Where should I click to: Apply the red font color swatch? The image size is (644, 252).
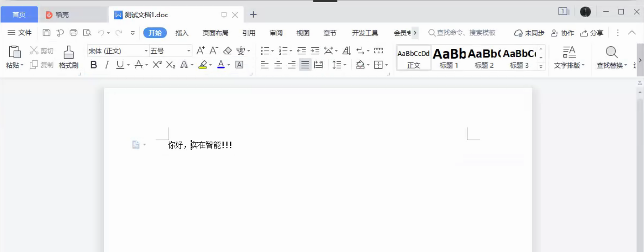click(x=221, y=65)
